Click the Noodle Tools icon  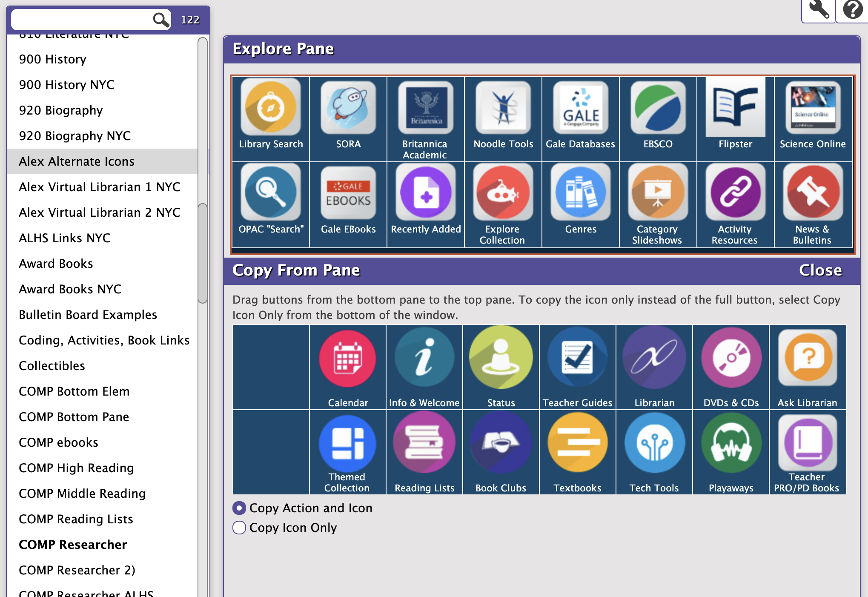click(503, 107)
